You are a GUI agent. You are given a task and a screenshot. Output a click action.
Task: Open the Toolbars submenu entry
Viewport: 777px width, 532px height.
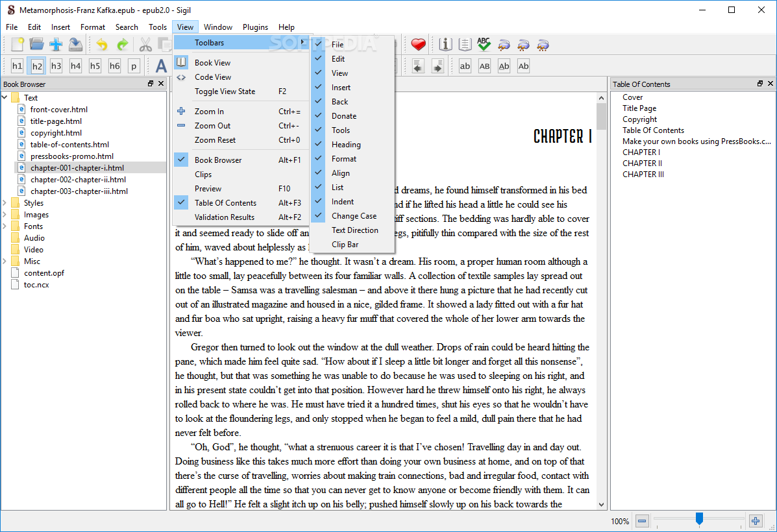[x=241, y=43]
